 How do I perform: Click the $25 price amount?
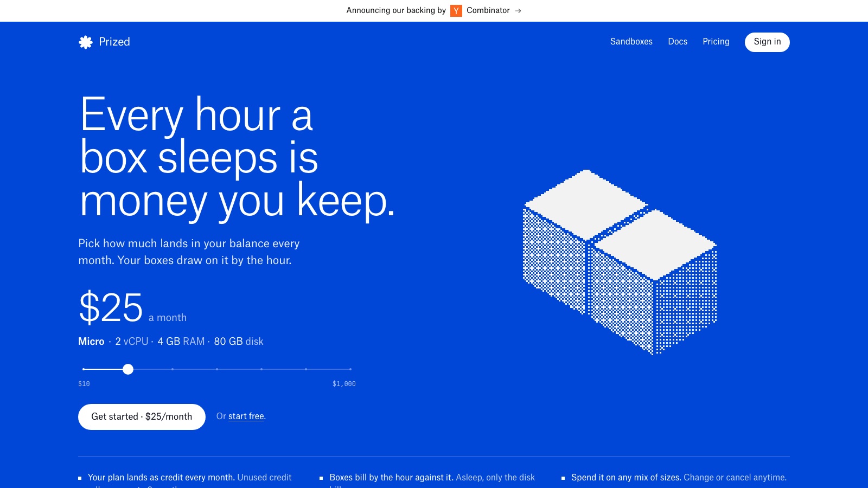click(111, 307)
